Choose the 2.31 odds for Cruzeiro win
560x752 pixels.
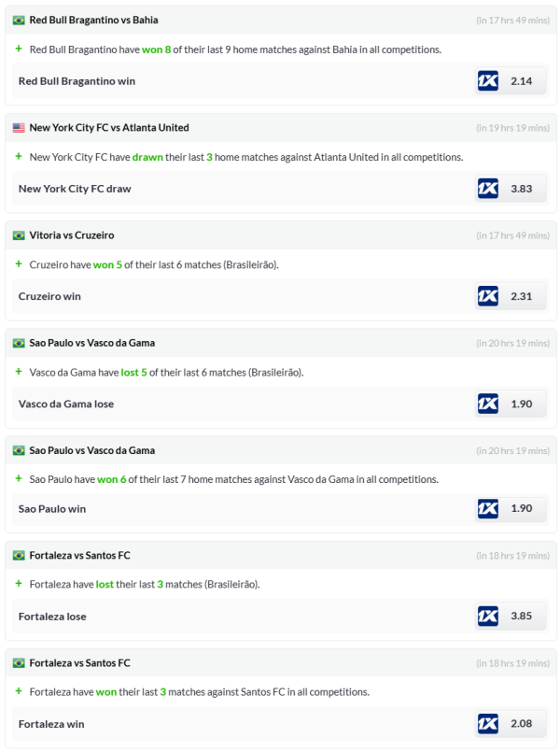pyautogui.click(x=522, y=296)
